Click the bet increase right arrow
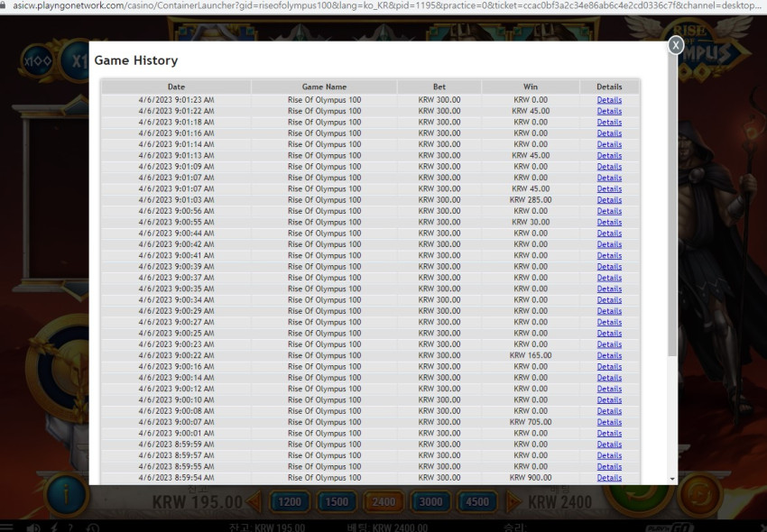This screenshot has height=532, width=767. click(x=513, y=501)
